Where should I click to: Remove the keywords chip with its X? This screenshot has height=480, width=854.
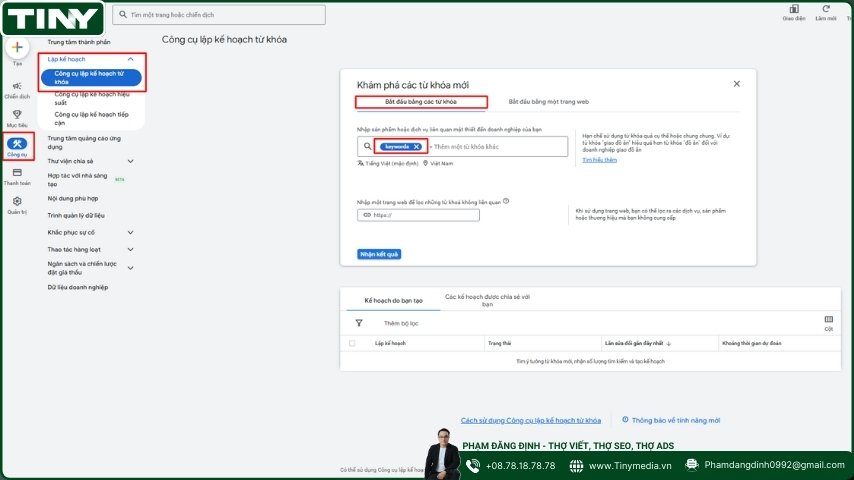coord(416,147)
